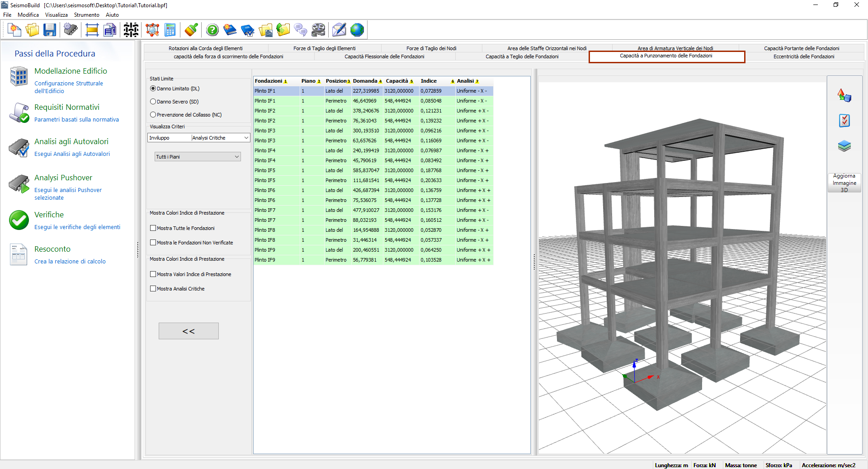Screen dimensions: 868x469
Task: Open the Tutti i Piani dropdown
Action: (236, 157)
